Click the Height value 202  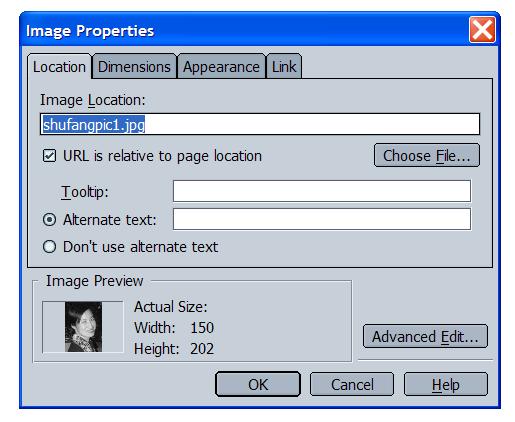202,349
